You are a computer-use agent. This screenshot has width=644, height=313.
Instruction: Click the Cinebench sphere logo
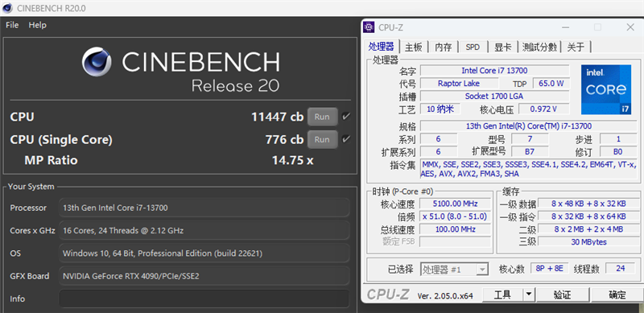point(97,62)
